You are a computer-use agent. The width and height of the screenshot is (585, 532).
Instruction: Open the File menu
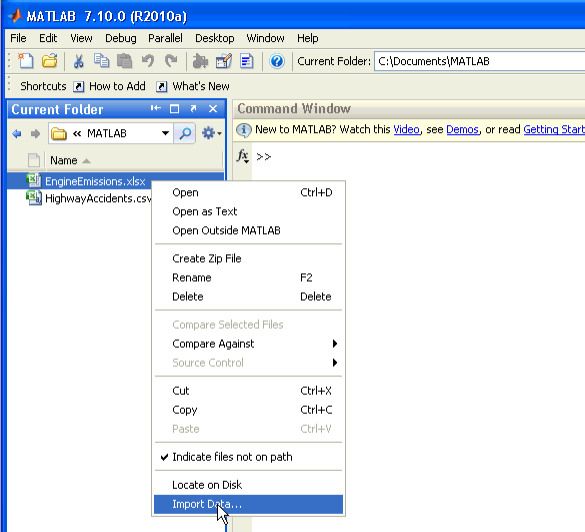click(x=18, y=38)
